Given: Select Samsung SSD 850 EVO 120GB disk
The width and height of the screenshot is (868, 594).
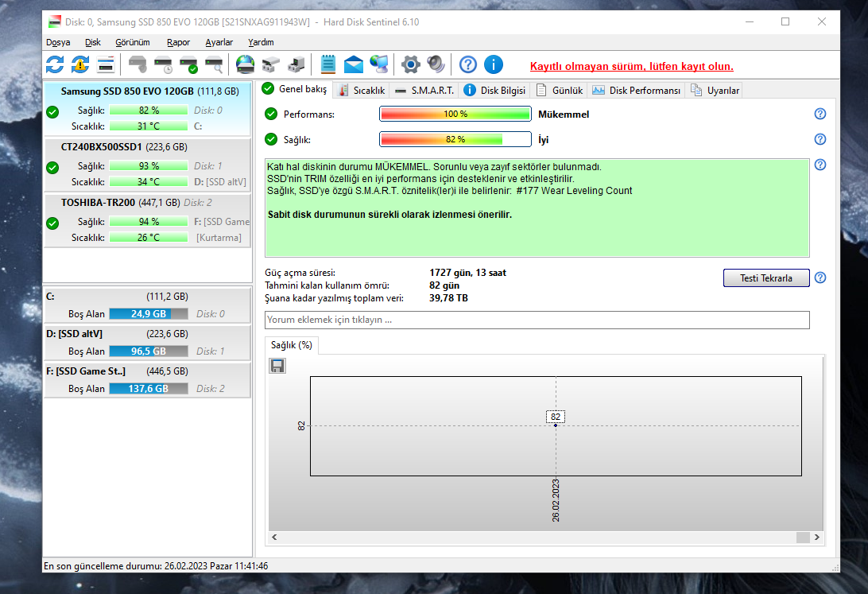Looking at the screenshot, I should click(147, 109).
